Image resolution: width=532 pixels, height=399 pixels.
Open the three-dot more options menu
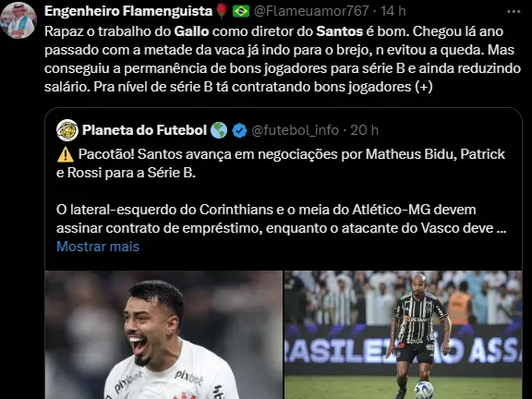(x=514, y=11)
